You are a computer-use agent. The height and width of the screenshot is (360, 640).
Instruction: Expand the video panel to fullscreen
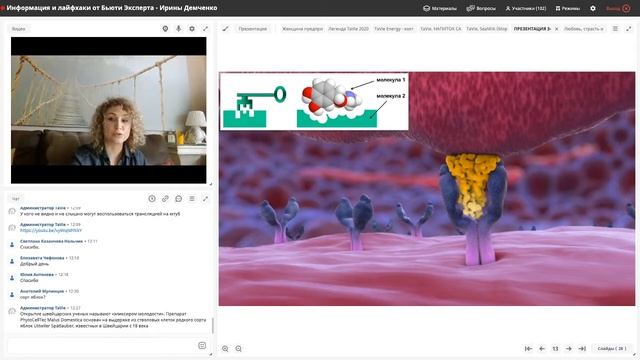[205, 29]
